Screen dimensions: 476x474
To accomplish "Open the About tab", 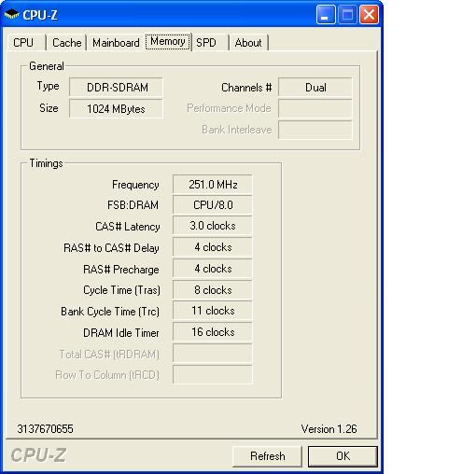I will 248,43.
